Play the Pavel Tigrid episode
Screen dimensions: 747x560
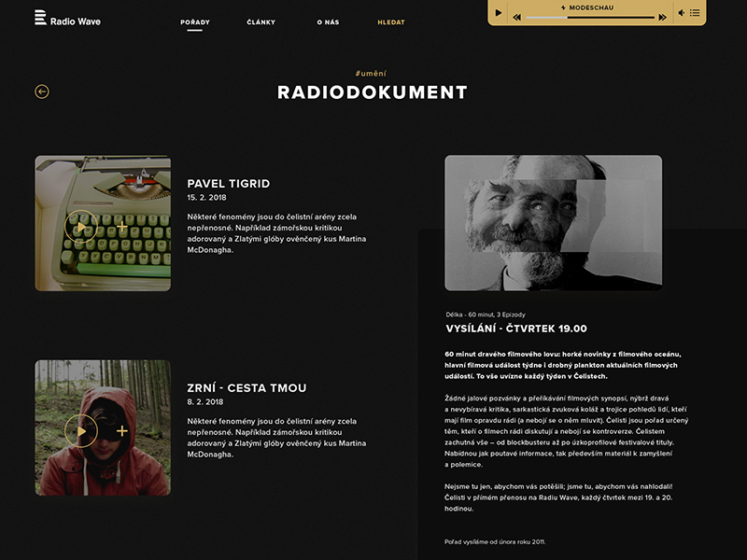click(x=81, y=227)
